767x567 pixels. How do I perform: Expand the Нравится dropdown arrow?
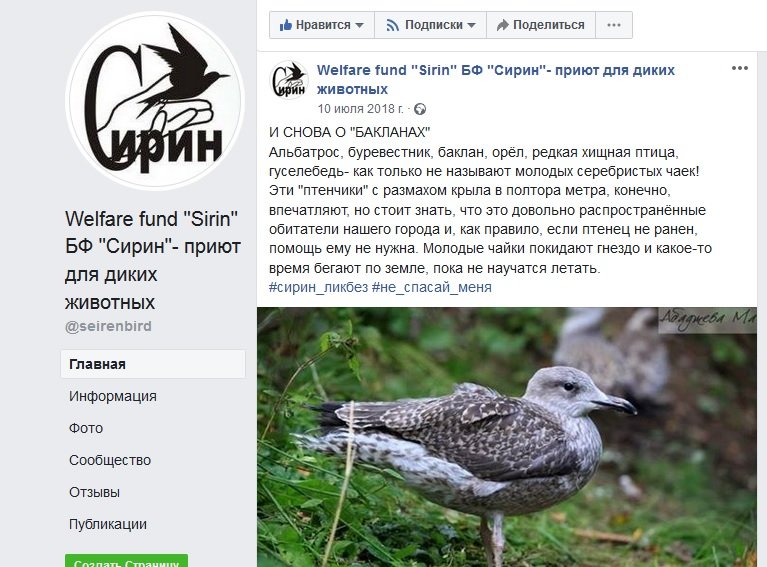pos(360,25)
